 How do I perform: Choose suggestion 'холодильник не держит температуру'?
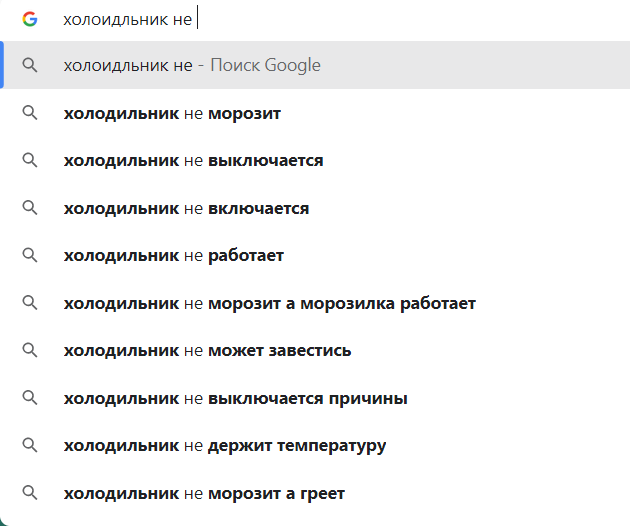224,445
